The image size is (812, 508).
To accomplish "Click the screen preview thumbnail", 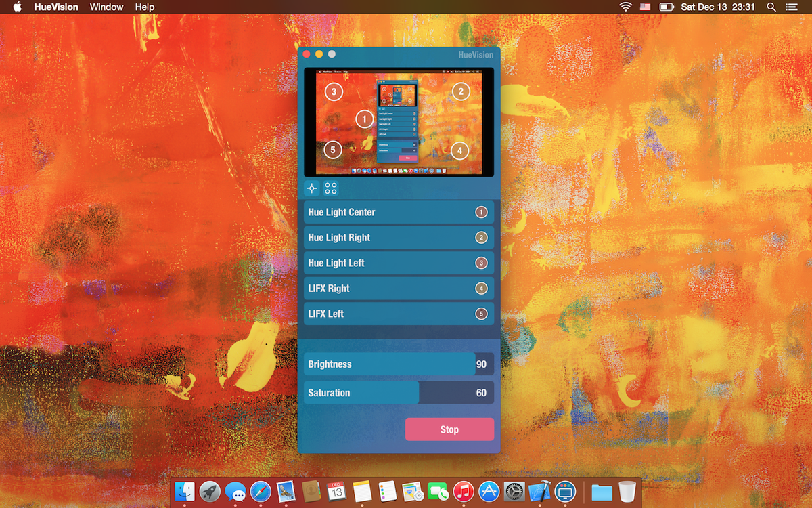I will click(x=399, y=122).
